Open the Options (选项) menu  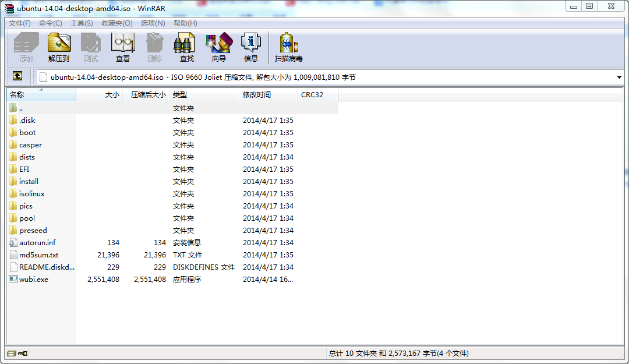click(x=153, y=23)
